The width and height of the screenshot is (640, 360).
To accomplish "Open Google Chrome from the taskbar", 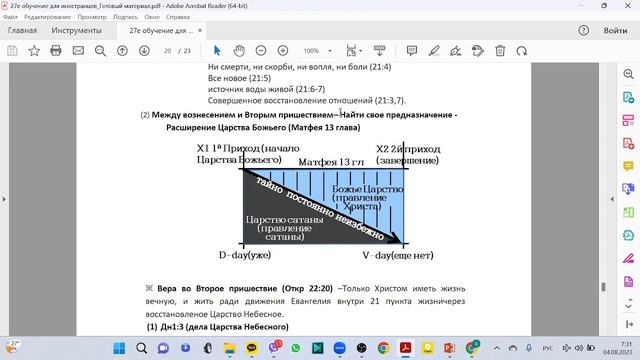I will click(x=383, y=348).
